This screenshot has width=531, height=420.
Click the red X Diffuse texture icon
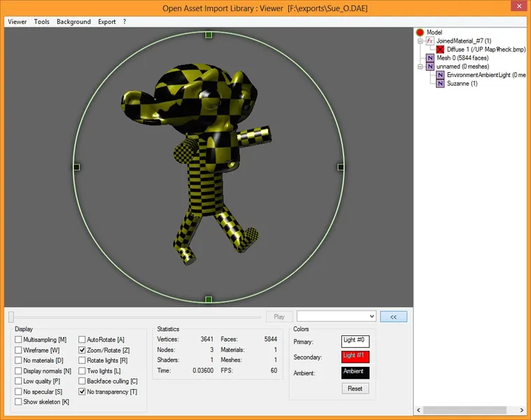point(440,50)
